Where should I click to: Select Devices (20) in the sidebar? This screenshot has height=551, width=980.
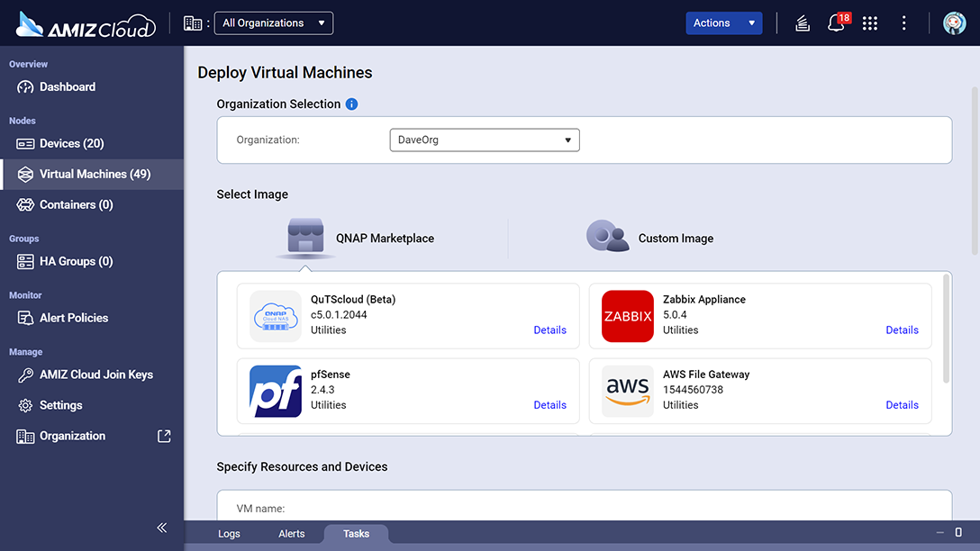74,143
